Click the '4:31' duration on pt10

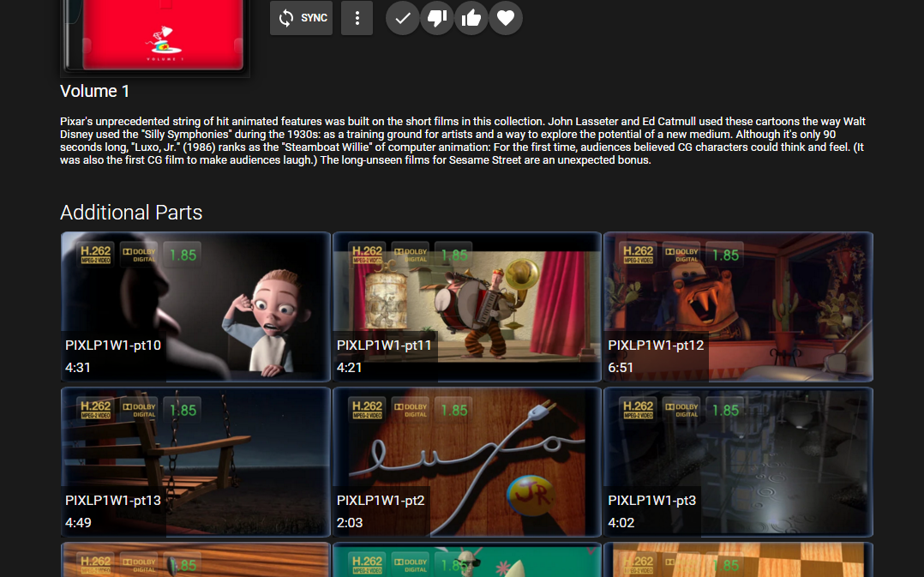click(x=78, y=368)
